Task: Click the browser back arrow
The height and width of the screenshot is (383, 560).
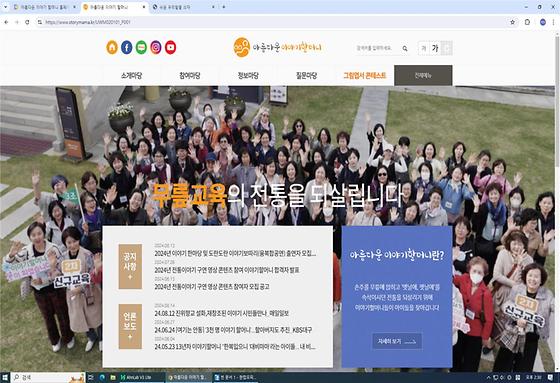Action: pyautogui.click(x=6, y=22)
